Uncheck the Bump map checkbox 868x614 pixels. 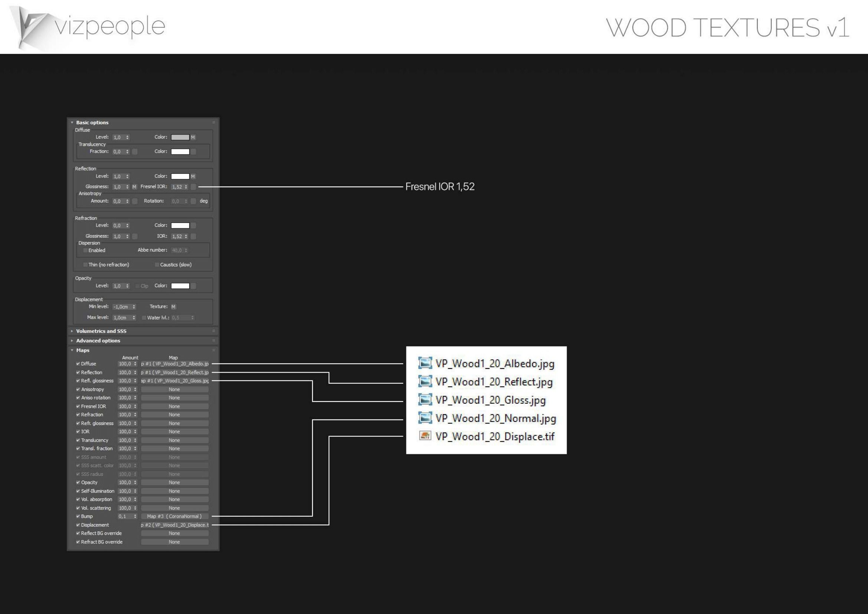pos(78,516)
